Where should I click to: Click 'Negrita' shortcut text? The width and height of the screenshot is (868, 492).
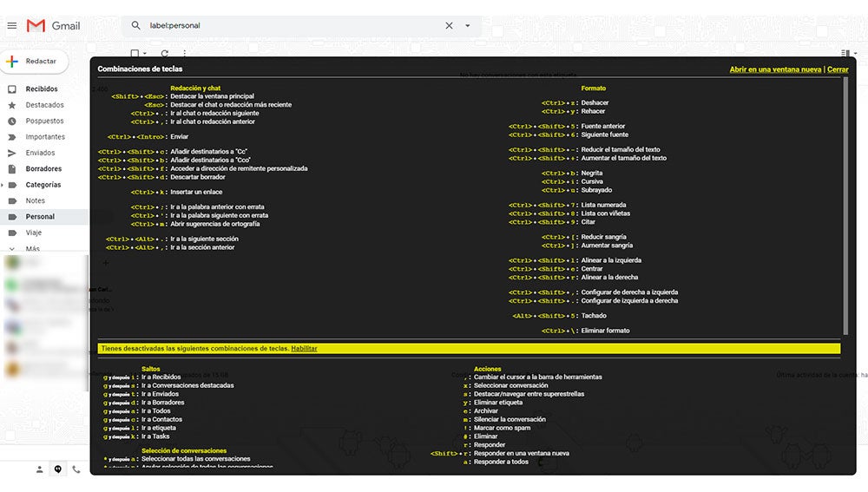[592, 174]
